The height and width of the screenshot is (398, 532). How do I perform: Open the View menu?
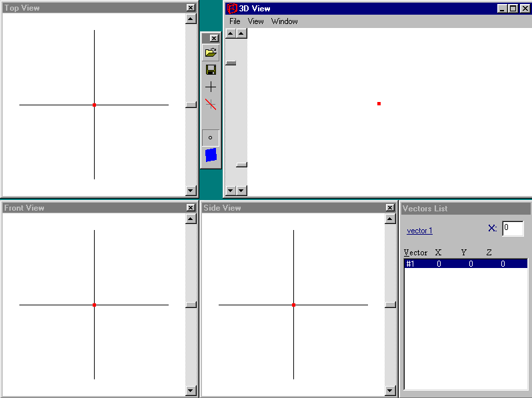pyautogui.click(x=255, y=21)
